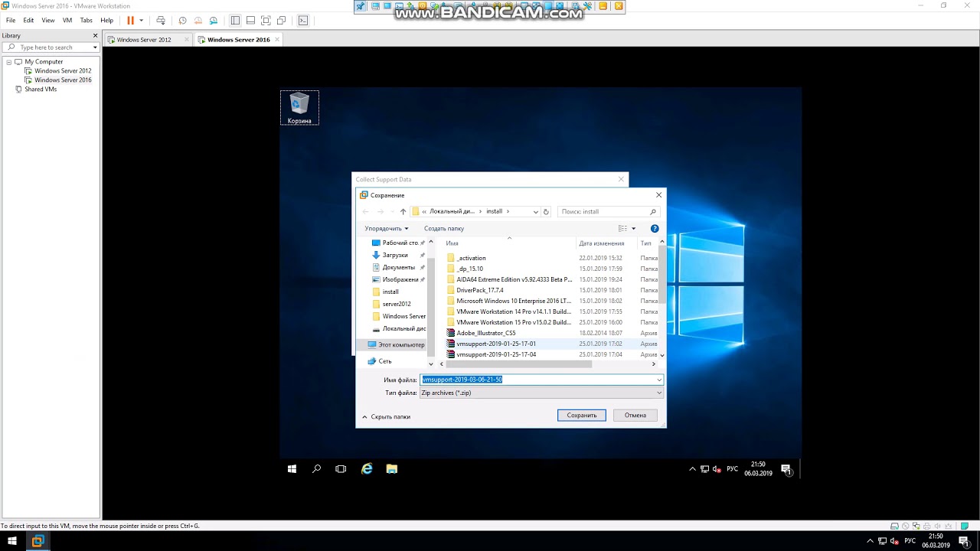Select vmsupport-2019-01-25-17-04 archive
The image size is (980, 551).
click(496, 354)
